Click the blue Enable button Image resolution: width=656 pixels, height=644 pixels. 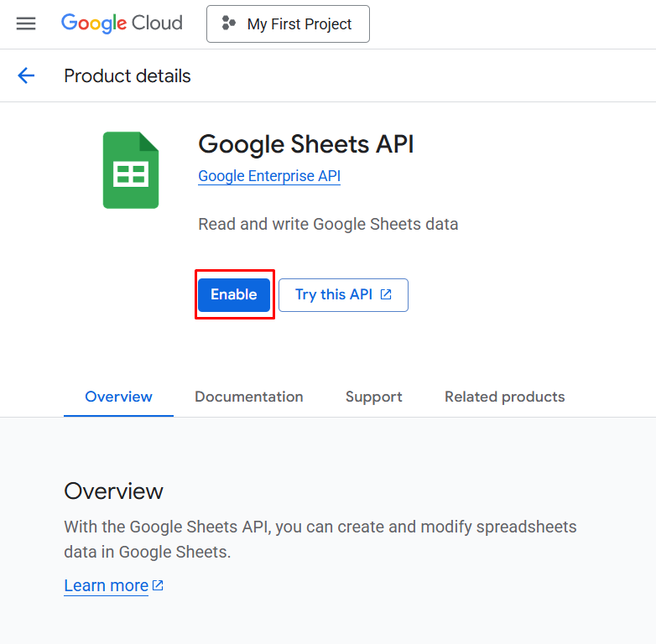click(234, 295)
